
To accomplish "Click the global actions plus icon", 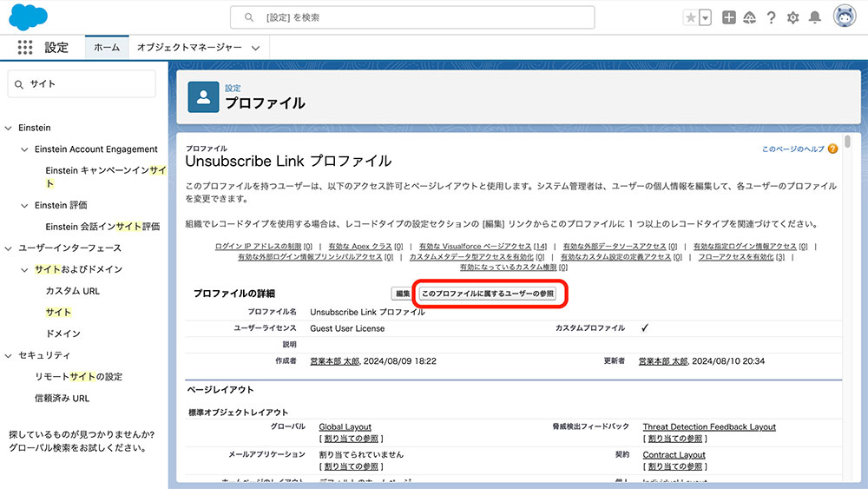I will (729, 17).
